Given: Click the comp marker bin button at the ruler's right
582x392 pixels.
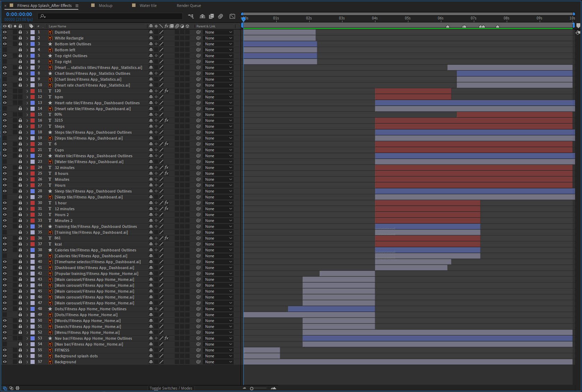Looking at the screenshot, I should (578, 26).
